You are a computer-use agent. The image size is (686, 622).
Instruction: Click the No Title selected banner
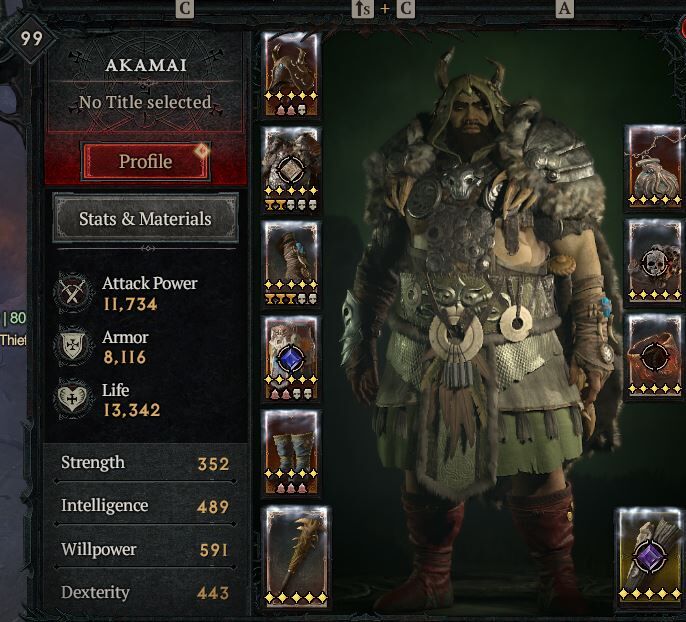tap(145, 102)
